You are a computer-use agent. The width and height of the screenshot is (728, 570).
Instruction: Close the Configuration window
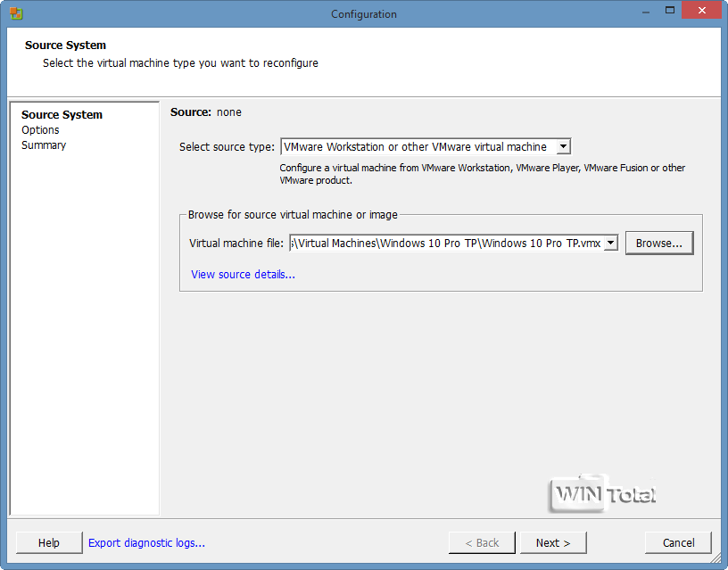(x=702, y=10)
